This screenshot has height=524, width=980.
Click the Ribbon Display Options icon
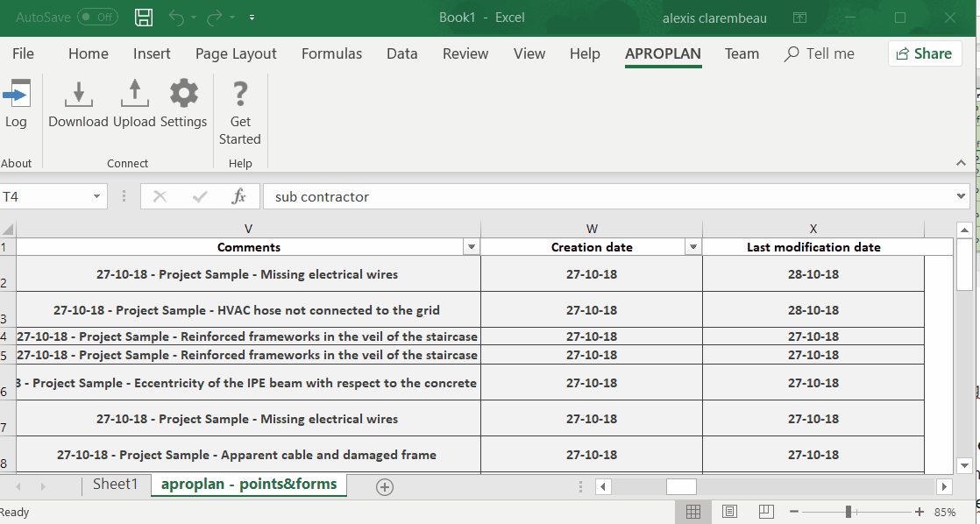click(799, 18)
